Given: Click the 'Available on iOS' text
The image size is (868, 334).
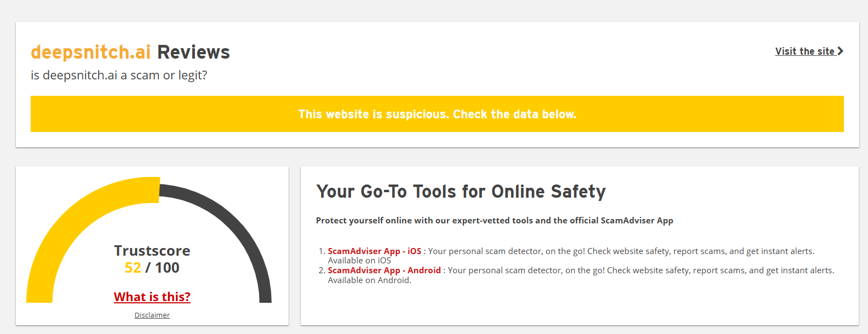Looking at the screenshot, I should (360, 261).
